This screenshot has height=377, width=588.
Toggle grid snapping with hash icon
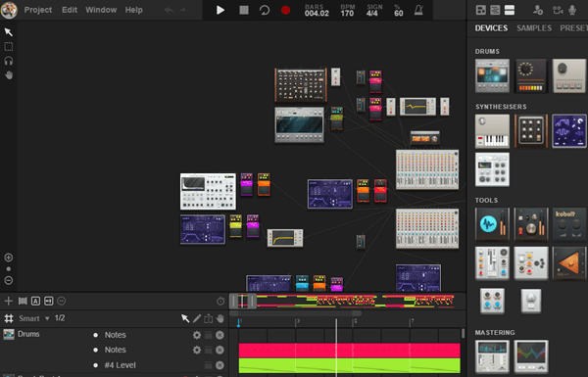pyautogui.click(x=8, y=318)
